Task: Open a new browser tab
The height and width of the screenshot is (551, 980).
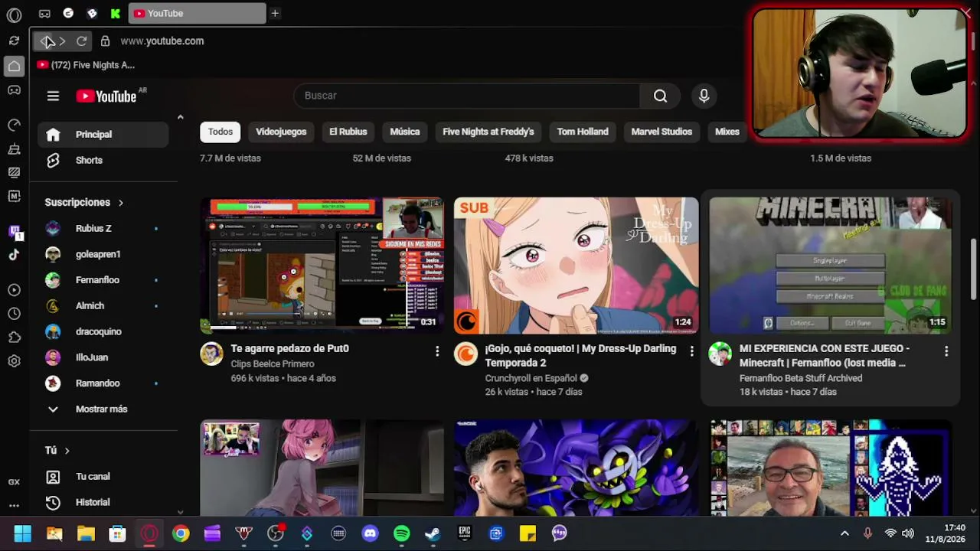Action: point(275,13)
